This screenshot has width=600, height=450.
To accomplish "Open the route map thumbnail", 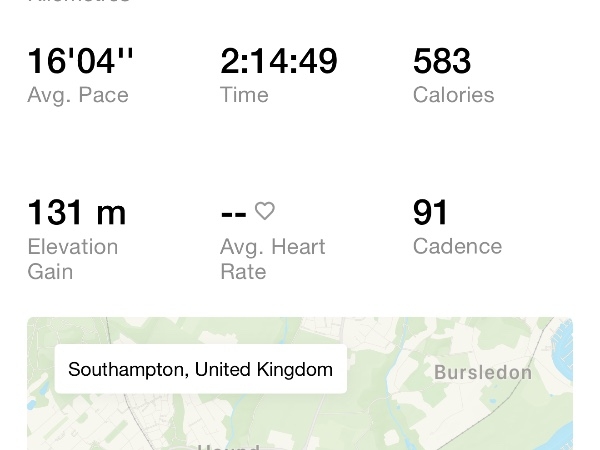I will pyautogui.click(x=300, y=383).
